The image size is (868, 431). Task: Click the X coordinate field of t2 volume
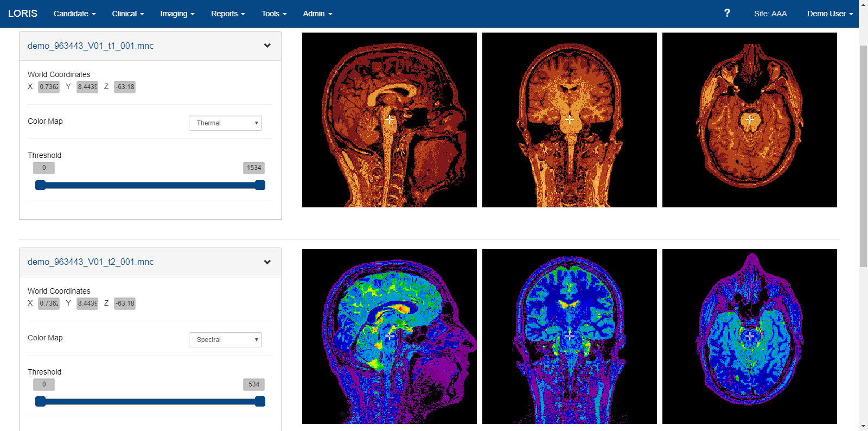(x=49, y=303)
